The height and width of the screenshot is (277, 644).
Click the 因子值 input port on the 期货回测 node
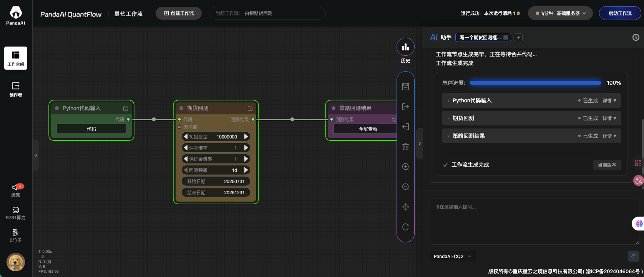[x=179, y=127]
